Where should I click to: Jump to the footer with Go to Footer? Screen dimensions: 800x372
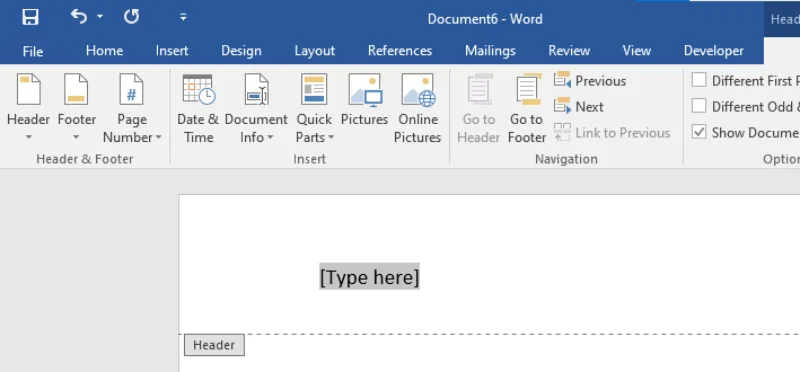pos(527,109)
